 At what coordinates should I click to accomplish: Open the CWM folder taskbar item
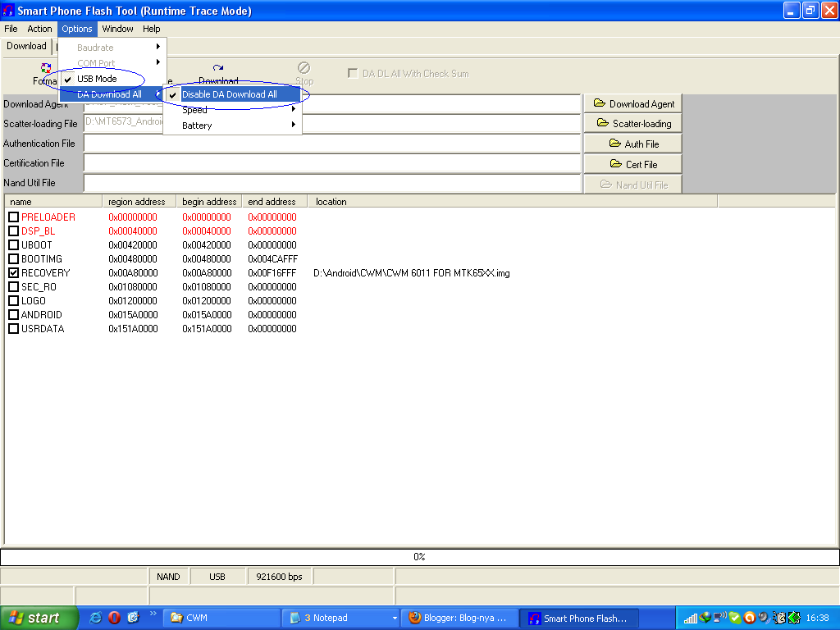[x=221, y=618]
